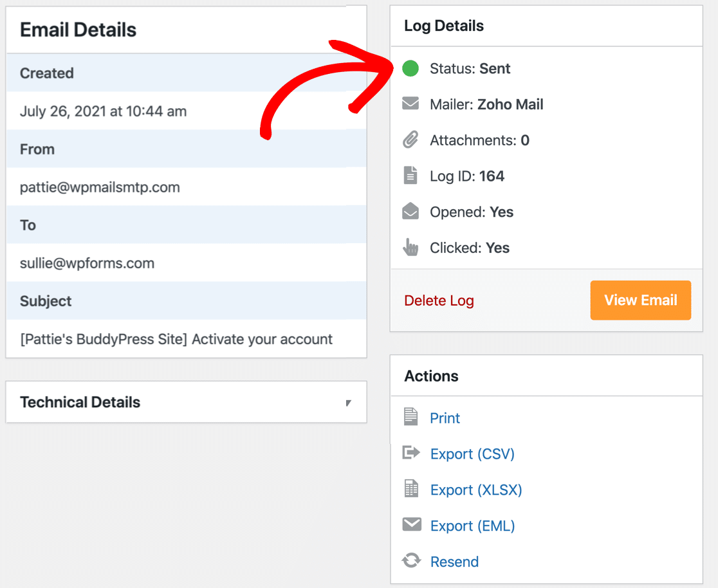Click the Attachments paperclip icon
718x588 pixels.
[x=412, y=140]
